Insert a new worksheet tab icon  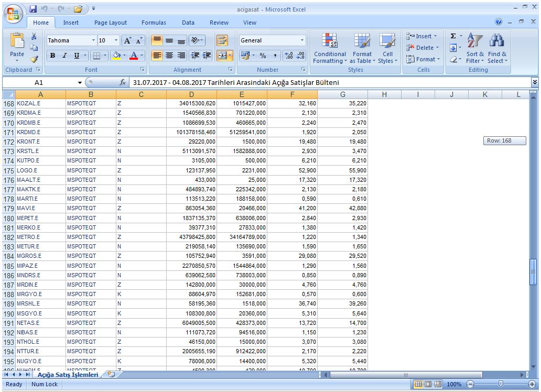111,374
